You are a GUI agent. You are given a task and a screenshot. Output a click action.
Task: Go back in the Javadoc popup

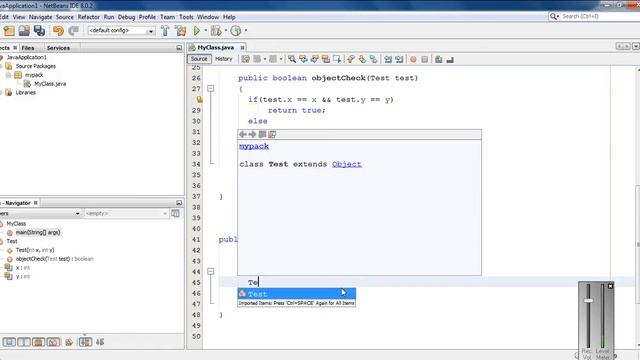[242, 134]
